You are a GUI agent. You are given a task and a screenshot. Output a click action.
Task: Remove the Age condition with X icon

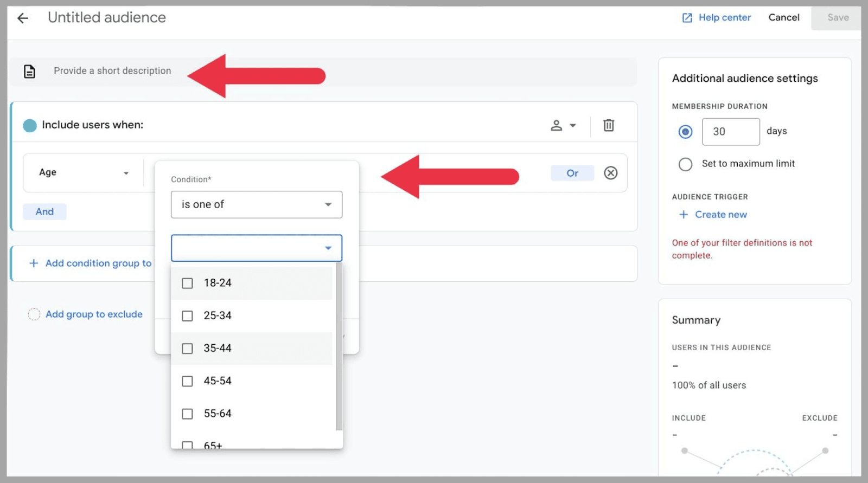[x=611, y=173]
